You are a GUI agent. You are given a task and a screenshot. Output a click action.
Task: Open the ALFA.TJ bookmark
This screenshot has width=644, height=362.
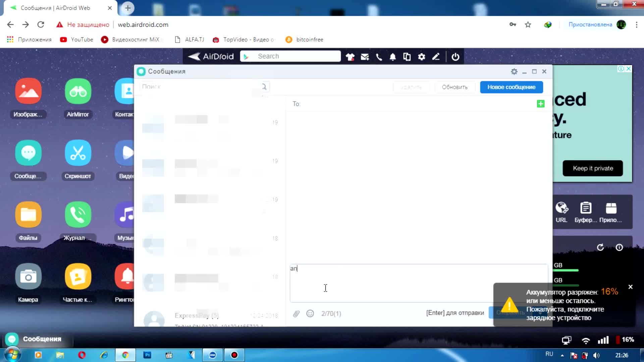pyautogui.click(x=190, y=40)
